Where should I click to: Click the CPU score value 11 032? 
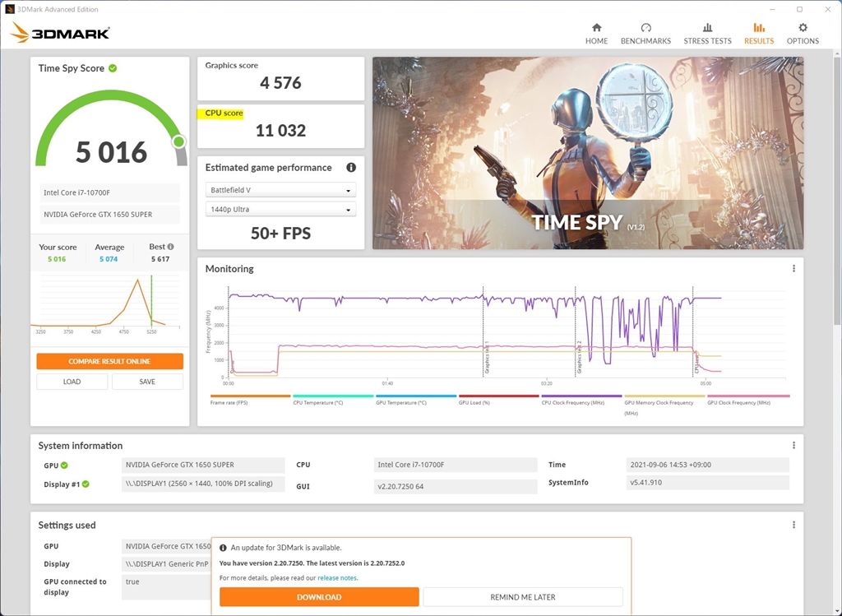click(280, 131)
